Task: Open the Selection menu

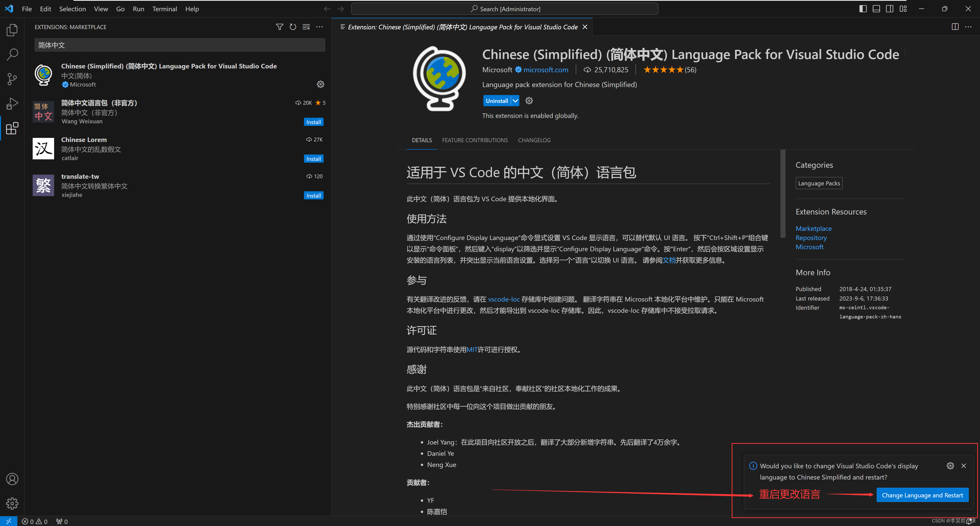Action: point(72,9)
